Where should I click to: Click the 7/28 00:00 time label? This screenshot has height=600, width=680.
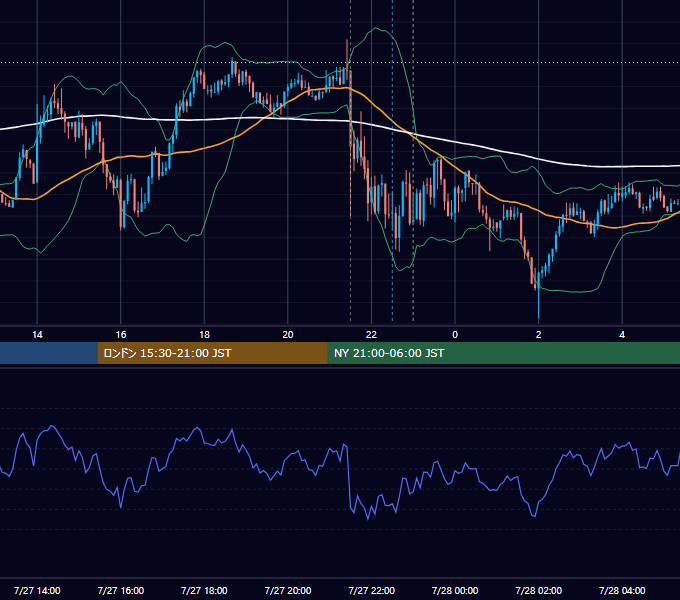point(455,590)
